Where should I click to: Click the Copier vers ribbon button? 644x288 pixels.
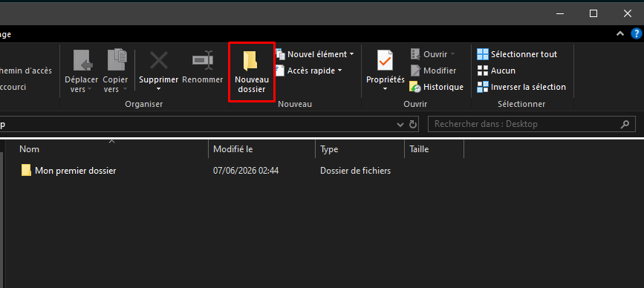[x=115, y=71]
